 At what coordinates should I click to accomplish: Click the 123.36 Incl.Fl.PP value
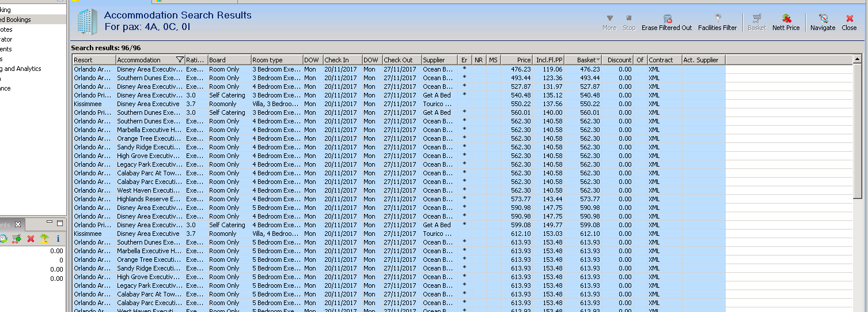click(552, 78)
